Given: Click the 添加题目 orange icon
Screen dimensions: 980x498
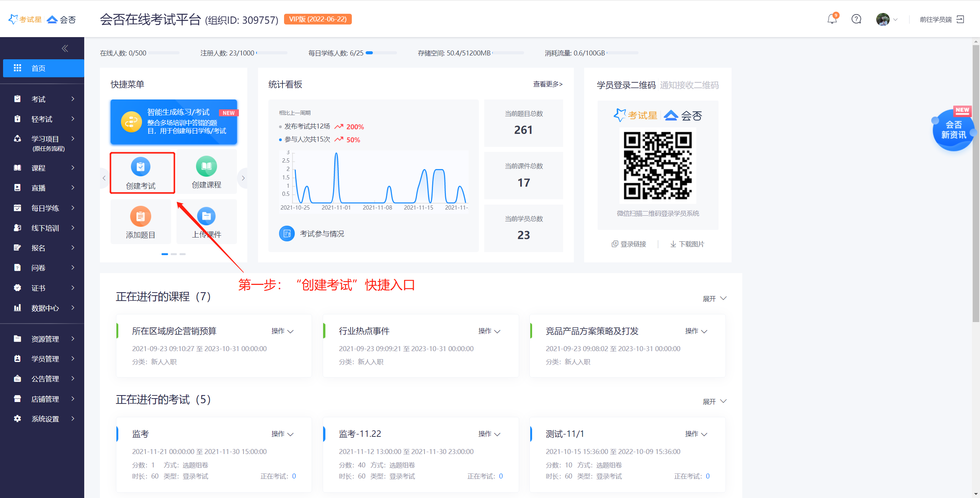Looking at the screenshot, I should [140, 216].
